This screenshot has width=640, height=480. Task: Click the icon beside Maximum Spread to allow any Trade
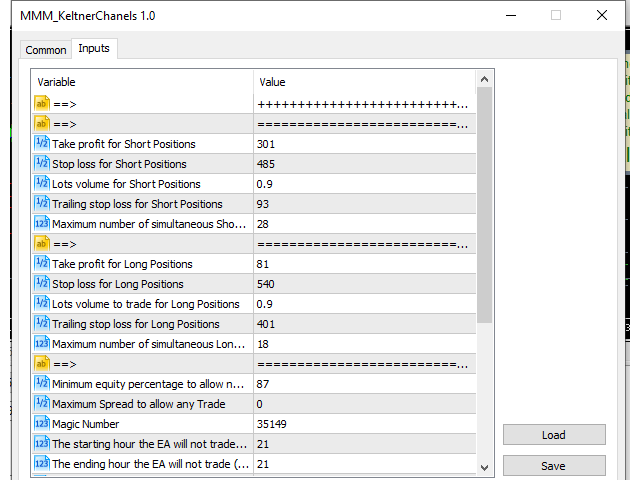coord(42,403)
